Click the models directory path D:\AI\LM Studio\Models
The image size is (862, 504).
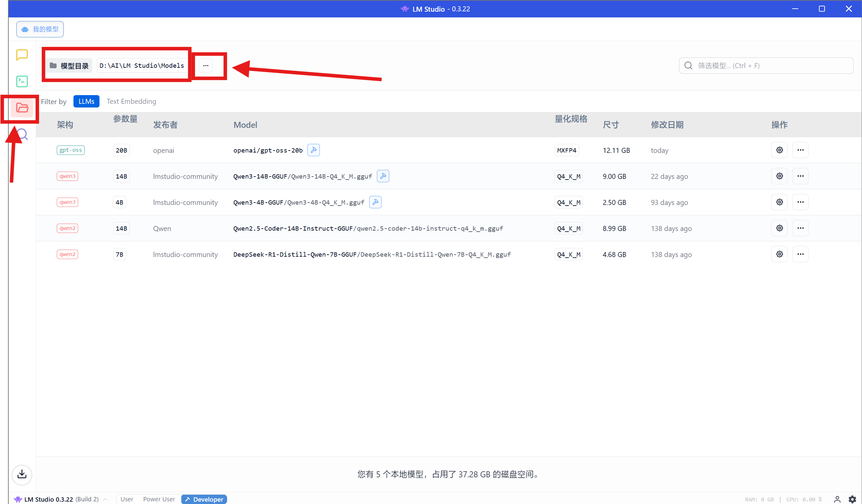coord(142,65)
